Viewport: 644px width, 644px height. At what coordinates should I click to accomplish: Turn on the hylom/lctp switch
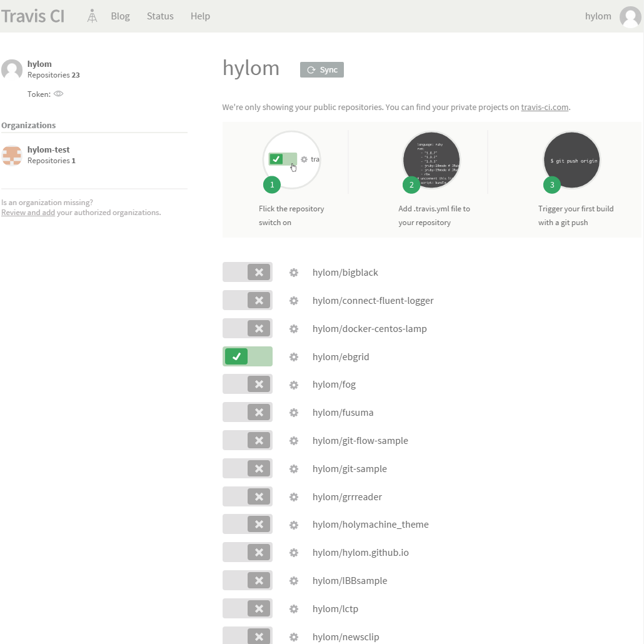pyautogui.click(x=247, y=608)
